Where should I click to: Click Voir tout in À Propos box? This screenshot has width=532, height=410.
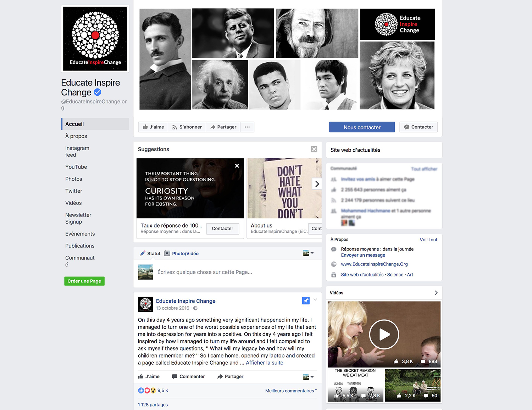[428, 240]
